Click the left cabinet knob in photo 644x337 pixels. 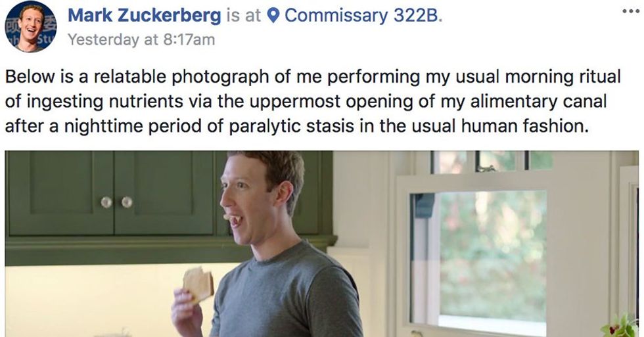tap(106, 203)
